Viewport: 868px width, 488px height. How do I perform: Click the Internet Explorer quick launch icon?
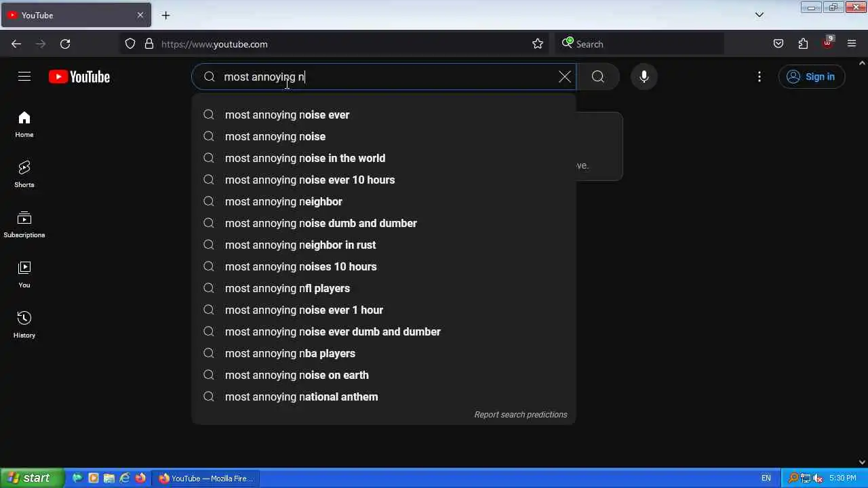125,478
